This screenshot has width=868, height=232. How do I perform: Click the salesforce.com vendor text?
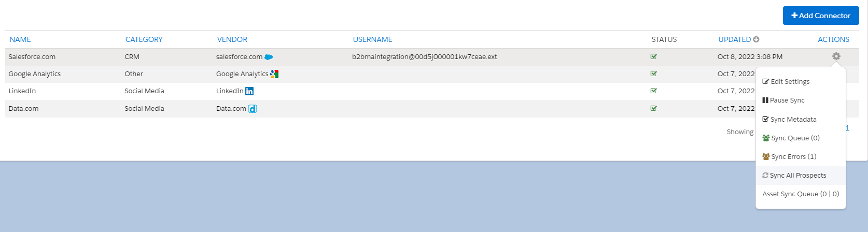pos(240,57)
